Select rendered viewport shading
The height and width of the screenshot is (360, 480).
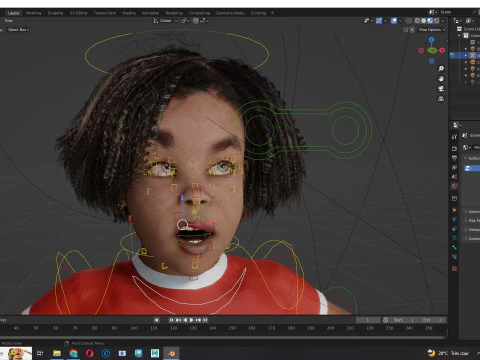(436, 21)
